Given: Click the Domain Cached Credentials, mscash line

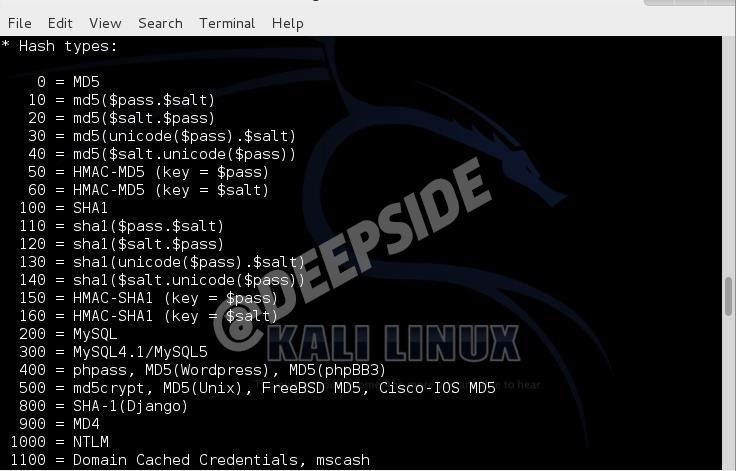Looking at the screenshot, I should pos(190,460).
